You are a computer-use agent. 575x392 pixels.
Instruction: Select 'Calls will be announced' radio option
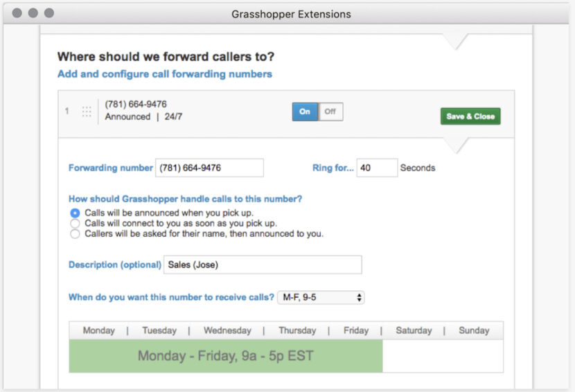pos(76,213)
